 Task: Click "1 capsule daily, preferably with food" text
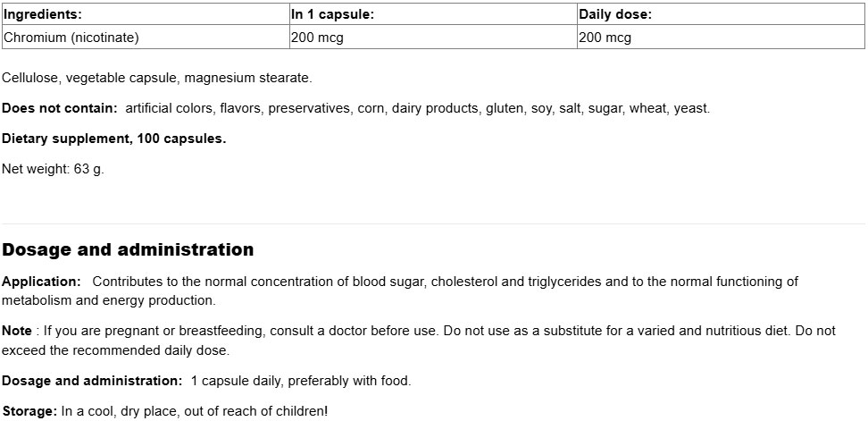(301, 381)
